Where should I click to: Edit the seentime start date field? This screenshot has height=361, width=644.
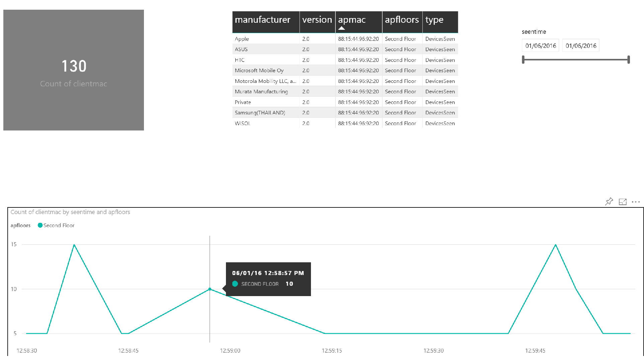pyautogui.click(x=541, y=46)
